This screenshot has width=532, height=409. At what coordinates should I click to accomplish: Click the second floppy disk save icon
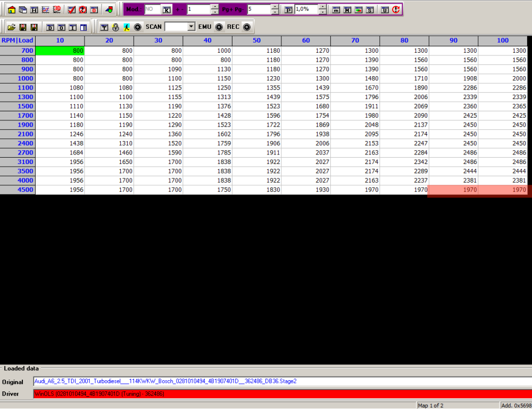tap(34, 28)
